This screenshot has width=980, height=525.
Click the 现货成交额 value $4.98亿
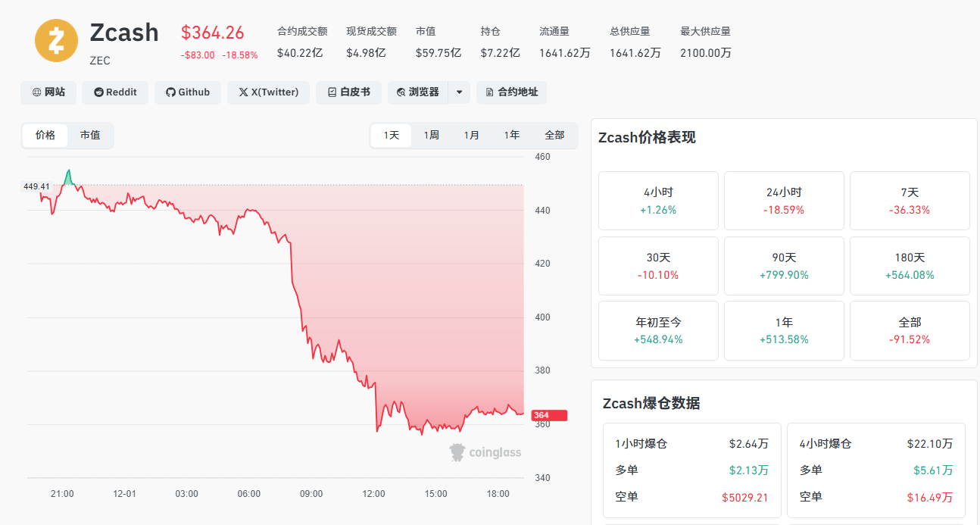coord(367,53)
